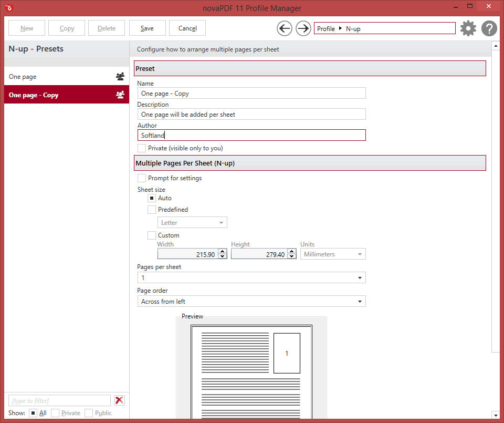Maximize the Profile Manager window
Screen dimensions: 504x423
click(x=469, y=6)
